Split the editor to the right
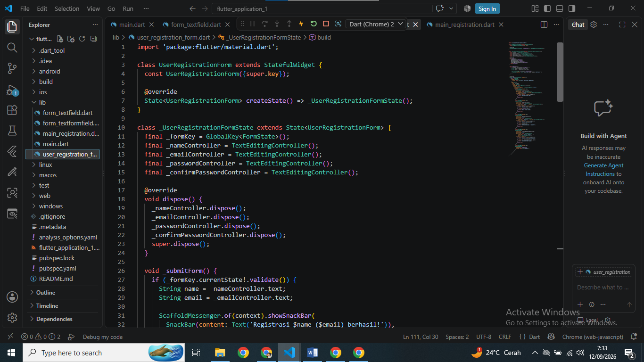This screenshot has width=644, height=362. 544,25
